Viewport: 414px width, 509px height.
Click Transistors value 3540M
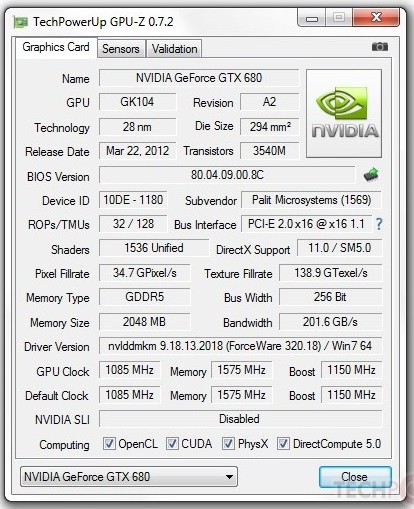[x=269, y=151]
